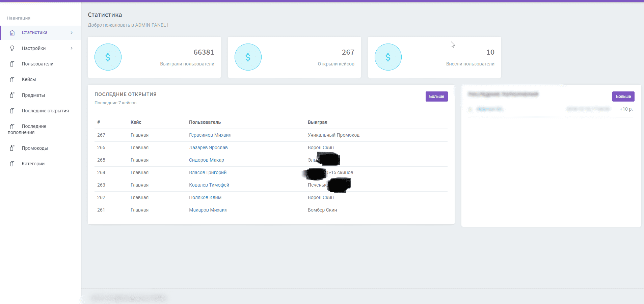The image size is (644, 304).
Task: Click dollar icon in Открыли кейсов card
Action: [x=248, y=57]
